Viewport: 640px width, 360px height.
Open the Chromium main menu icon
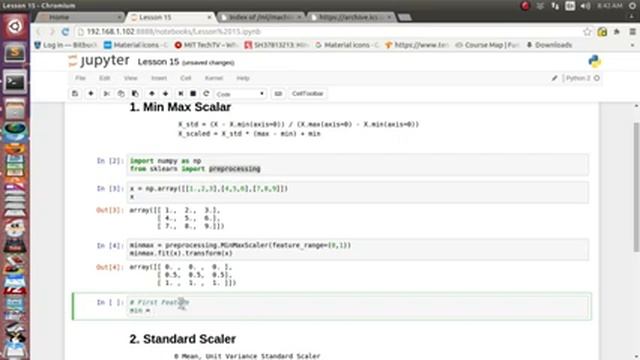[632, 31]
